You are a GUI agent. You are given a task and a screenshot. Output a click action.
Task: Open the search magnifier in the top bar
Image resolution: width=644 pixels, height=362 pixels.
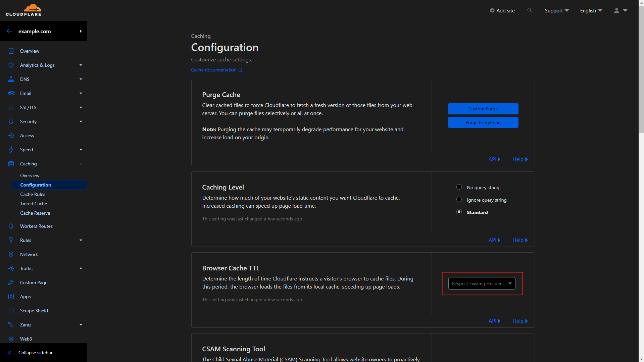coord(530,10)
